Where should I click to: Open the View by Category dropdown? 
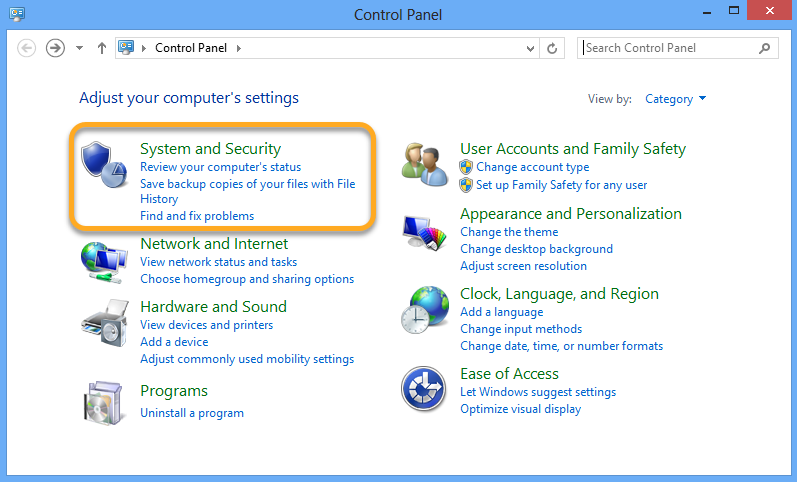676,99
